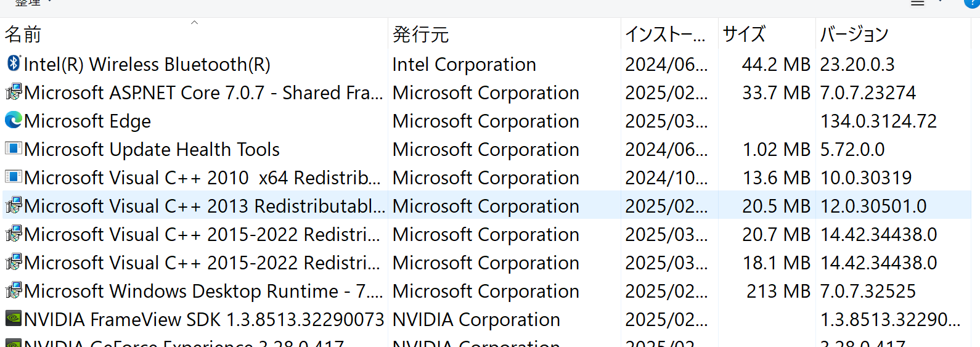Select the Microsoft Edge program name
Image resolution: width=980 pixels, height=347 pixels.
click(88, 121)
